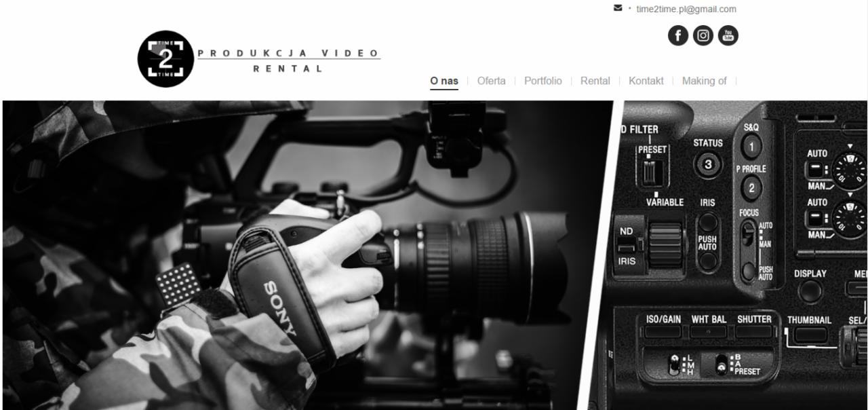The height and width of the screenshot is (410, 868).
Task: Select the 'Making of' menu entry
Action: 704,80
